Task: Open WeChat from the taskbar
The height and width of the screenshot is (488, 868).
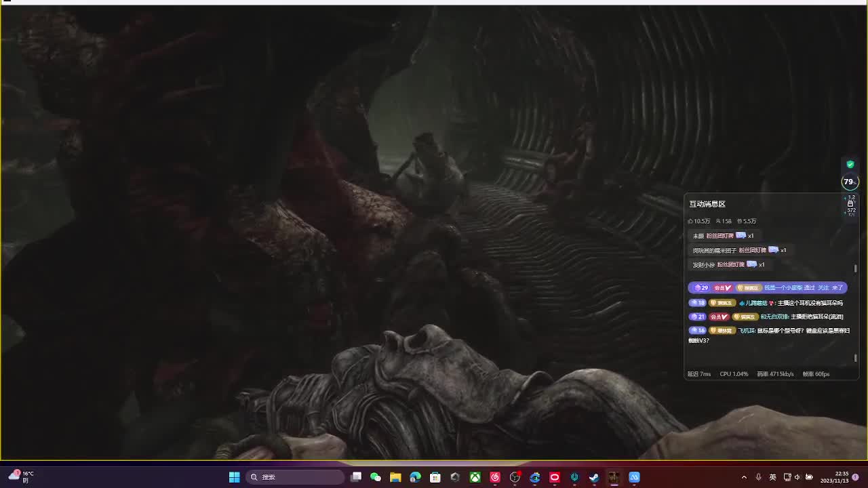Action: 376,477
